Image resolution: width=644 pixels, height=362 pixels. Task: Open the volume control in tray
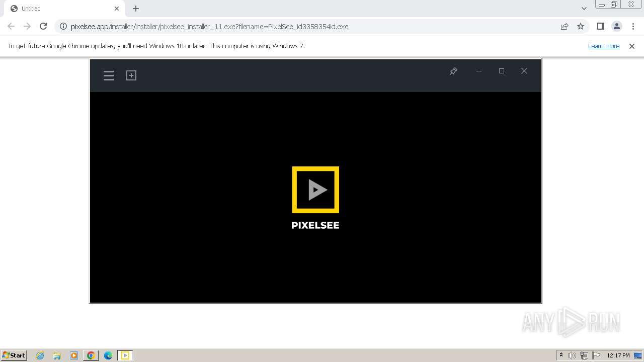click(x=572, y=355)
